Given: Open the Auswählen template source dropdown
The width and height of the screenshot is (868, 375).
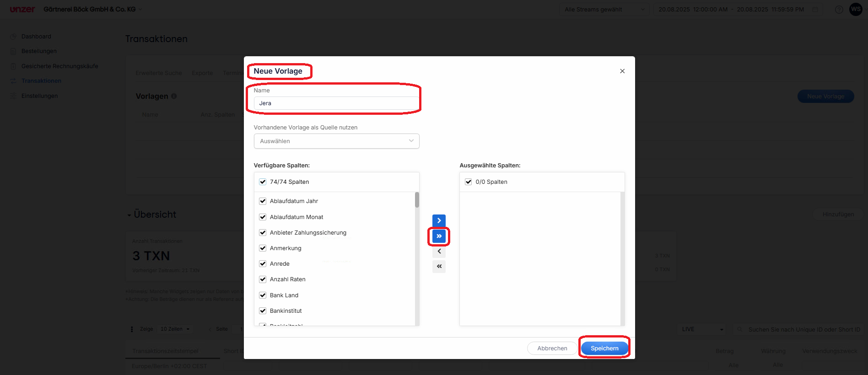Looking at the screenshot, I should [x=336, y=141].
